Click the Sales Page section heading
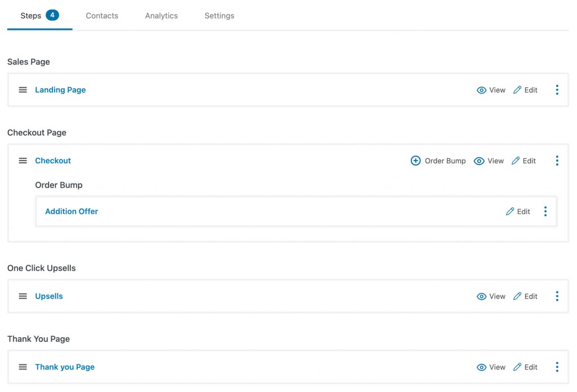Screen dimensions: 577x392 pyautogui.click(x=29, y=62)
